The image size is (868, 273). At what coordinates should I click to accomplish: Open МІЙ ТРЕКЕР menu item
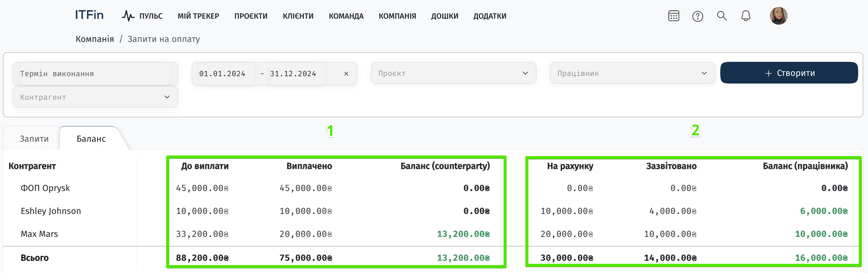click(199, 16)
